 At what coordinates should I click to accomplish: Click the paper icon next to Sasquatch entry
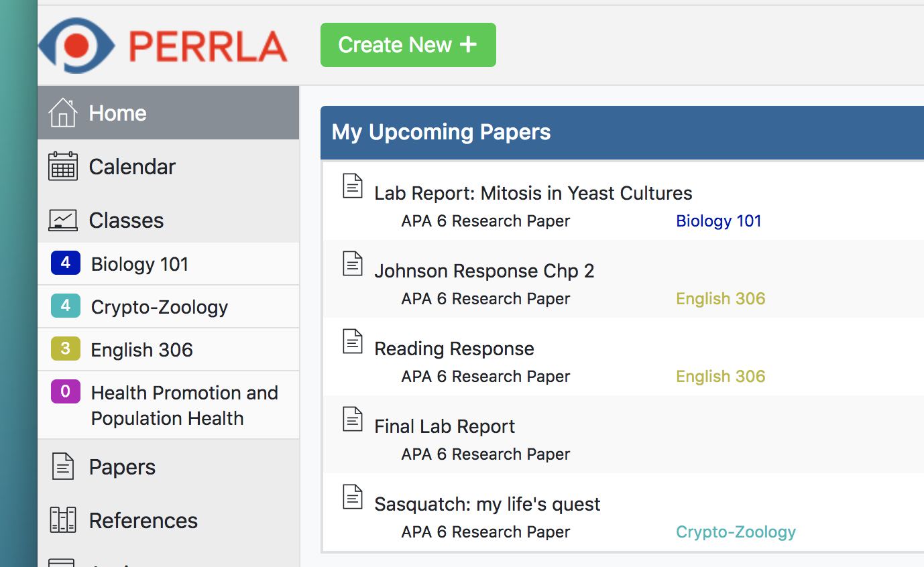click(x=353, y=497)
